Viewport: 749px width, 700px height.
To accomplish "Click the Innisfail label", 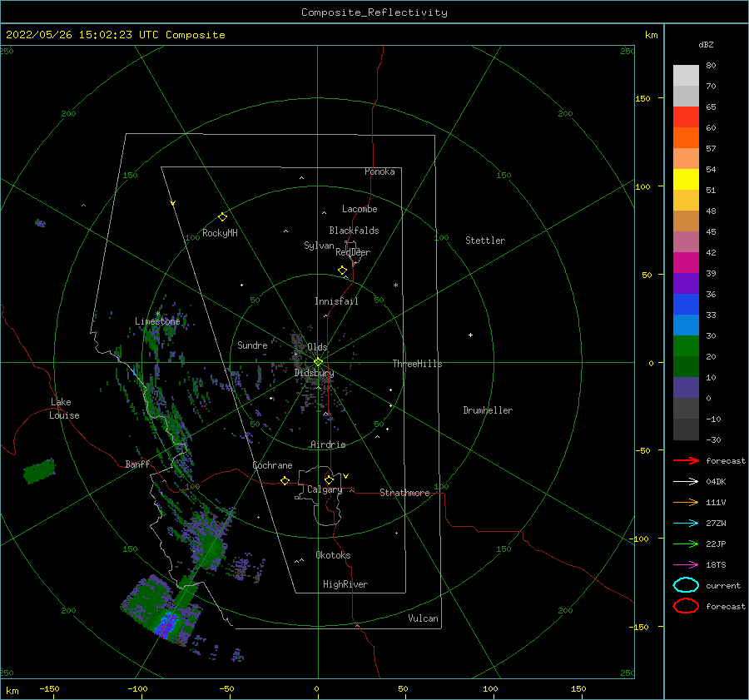I will tap(336, 301).
